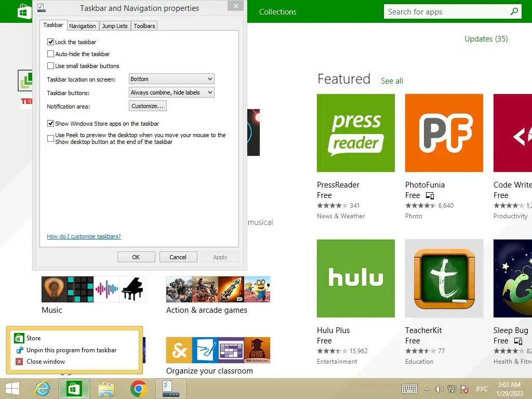Open the volume speaker tray icon
532x399 pixels.
(x=439, y=389)
